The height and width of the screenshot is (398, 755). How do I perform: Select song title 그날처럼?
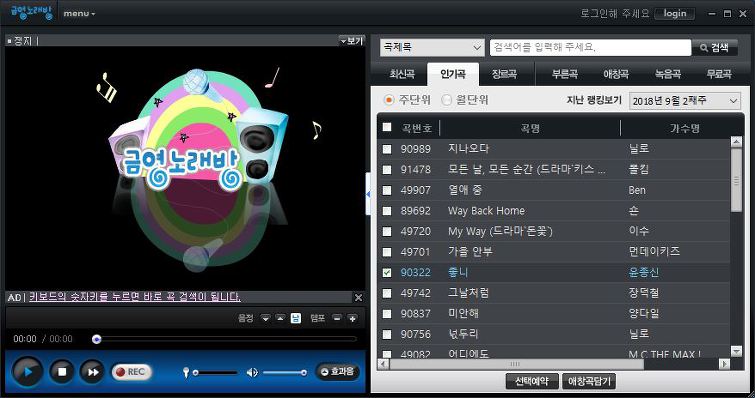pyautogui.click(x=469, y=293)
